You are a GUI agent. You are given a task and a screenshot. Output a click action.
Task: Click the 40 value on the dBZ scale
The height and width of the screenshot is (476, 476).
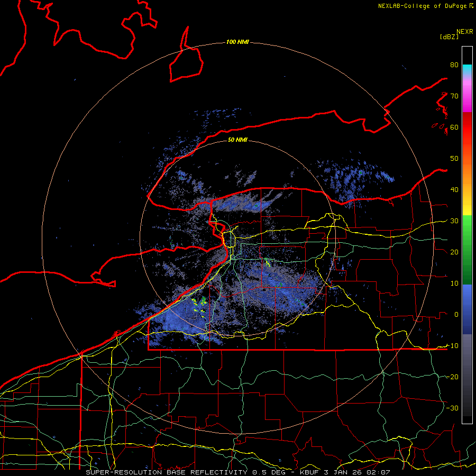point(454,190)
